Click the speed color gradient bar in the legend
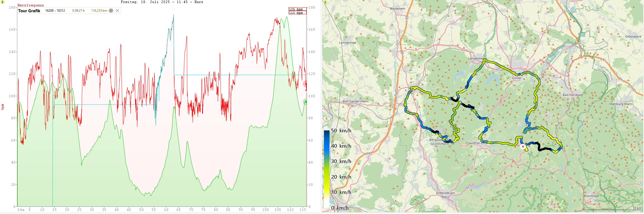The image size is (644, 214). coord(326,167)
